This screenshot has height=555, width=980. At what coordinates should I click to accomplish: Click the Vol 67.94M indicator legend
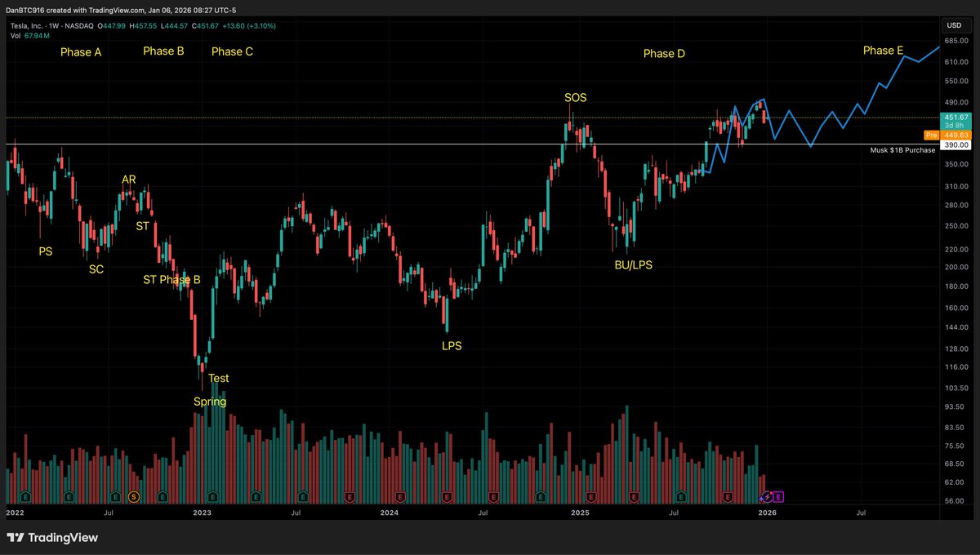click(29, 36)
